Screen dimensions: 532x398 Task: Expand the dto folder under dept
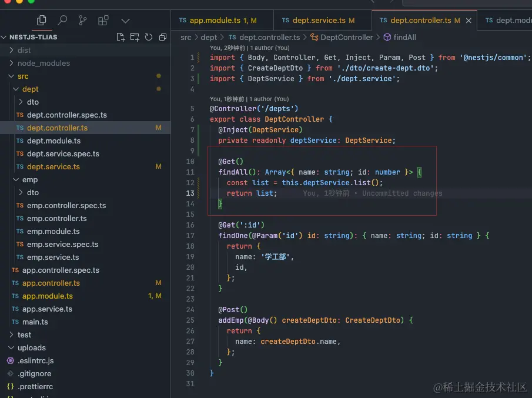pos(21,102)
